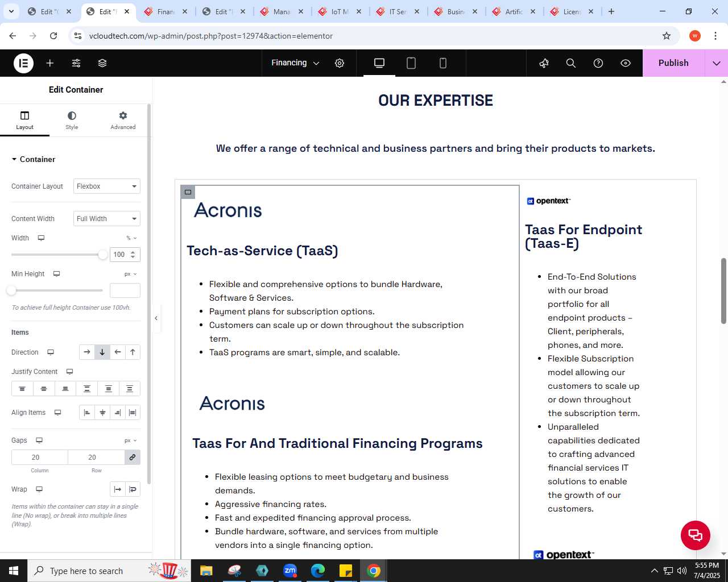Set Align Items to Stretch
Viewport: 728px width, 582px height.
pyautogui.click(x=133, y=413)
